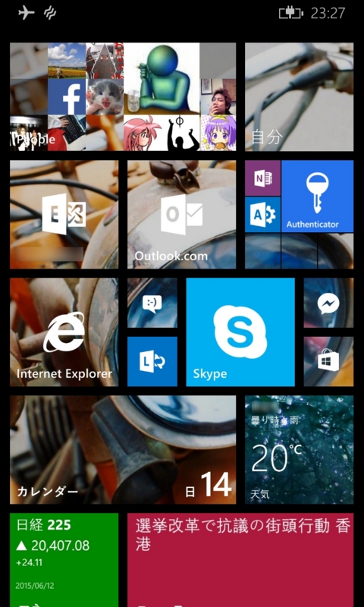Tap the purple-haired anime avatar
This screenshot has width=364, height=607.
click(218, 133)
